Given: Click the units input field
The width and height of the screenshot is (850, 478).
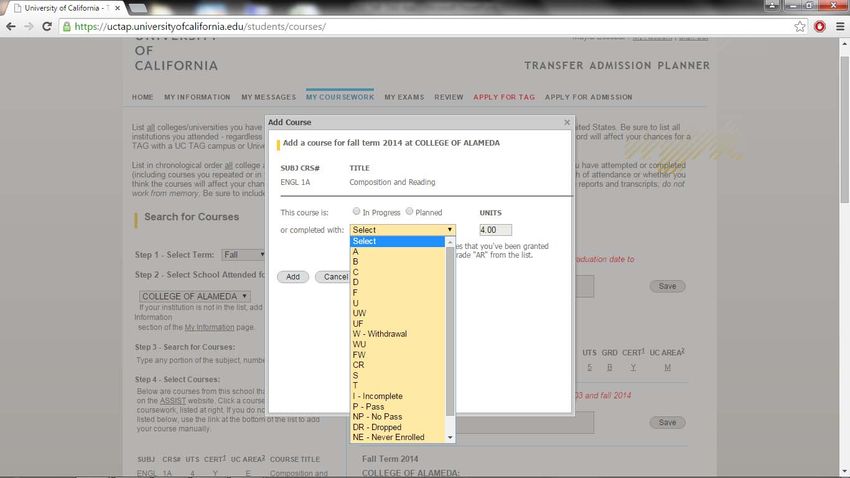Looking at the screenshot, I should coord(495,230).
